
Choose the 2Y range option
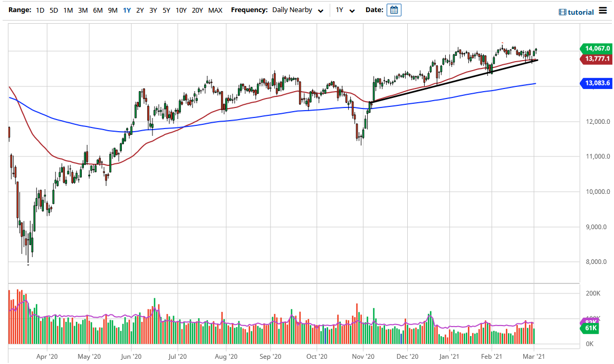pos(139,9)
